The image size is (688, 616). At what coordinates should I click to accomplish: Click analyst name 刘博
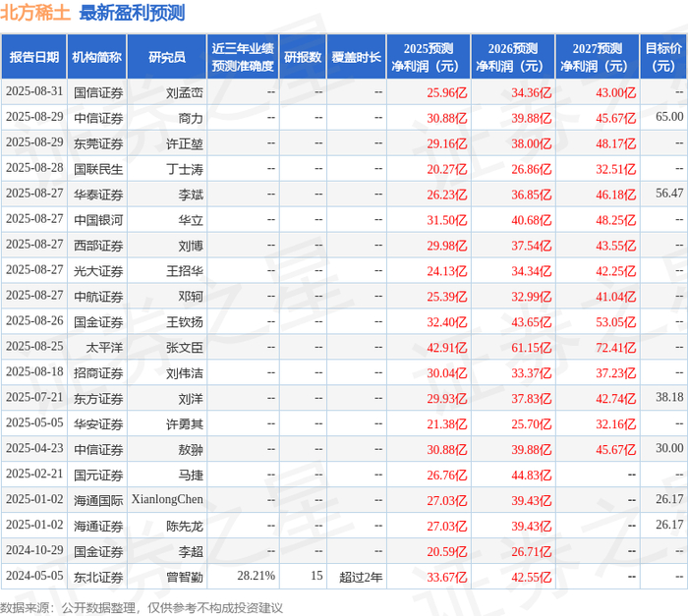click(x=191, y=246)
